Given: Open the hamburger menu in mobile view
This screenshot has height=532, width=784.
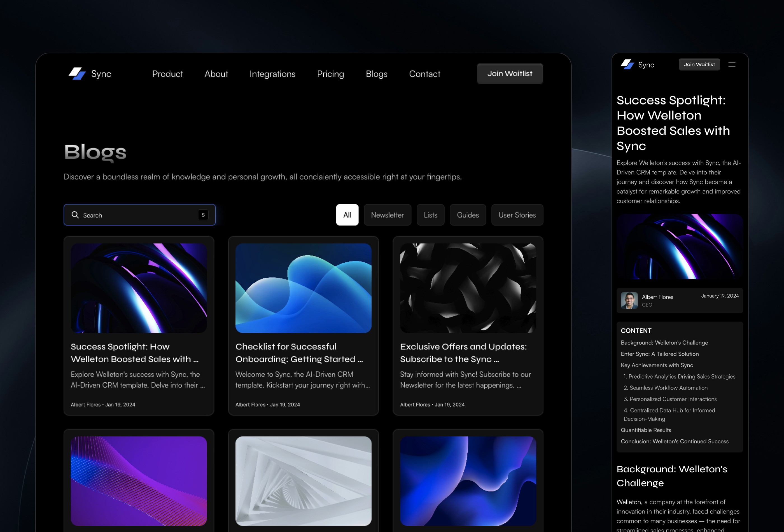Looking at the screenshot, I should point(732,64).
